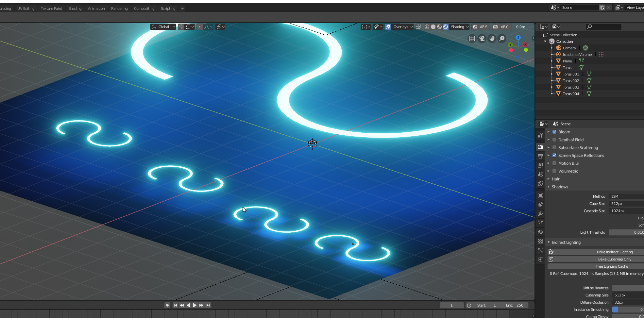Switch to the Animation workspace tab

[96, 8]
